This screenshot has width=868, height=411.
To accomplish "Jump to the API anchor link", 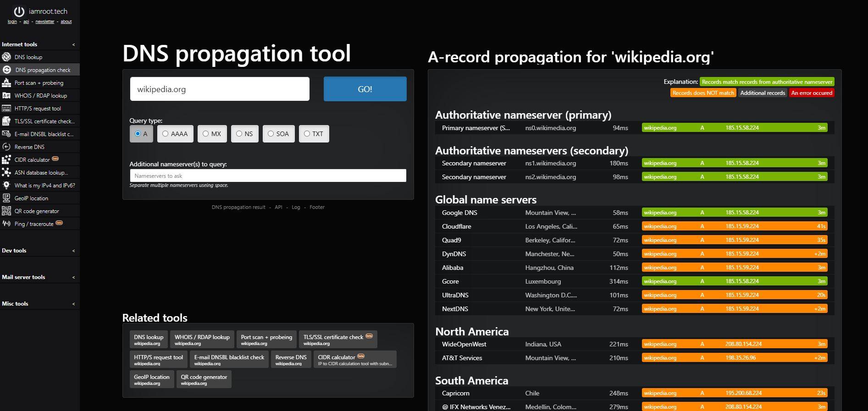I will tap(278, 207).
